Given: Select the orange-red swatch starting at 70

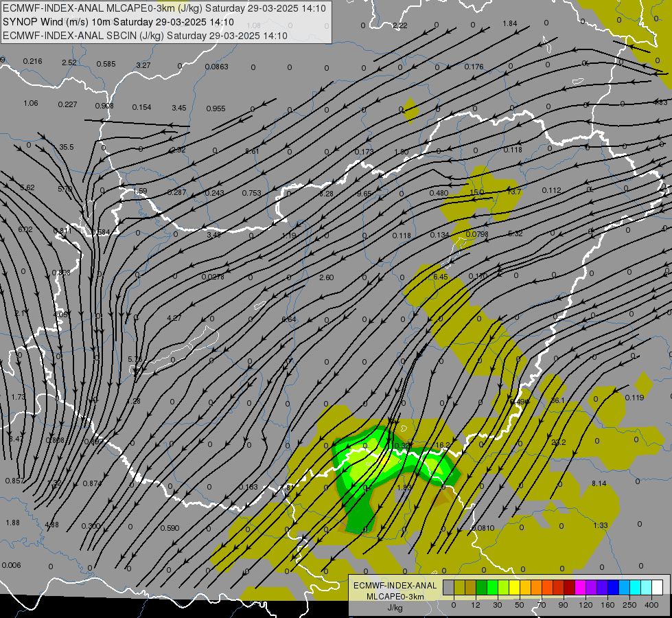Looking at the screenshot, I should (547, 588).
